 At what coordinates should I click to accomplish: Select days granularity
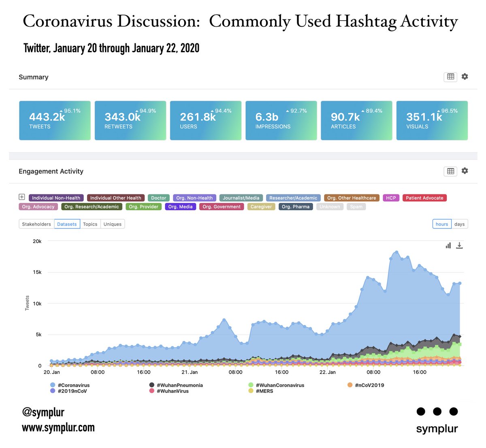(460, 224)
